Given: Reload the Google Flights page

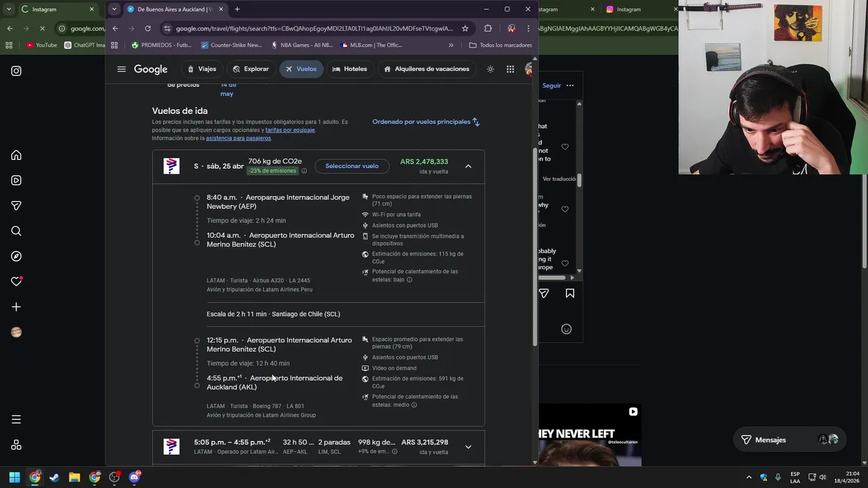Looking at the screenshot, I should point(148,28).
